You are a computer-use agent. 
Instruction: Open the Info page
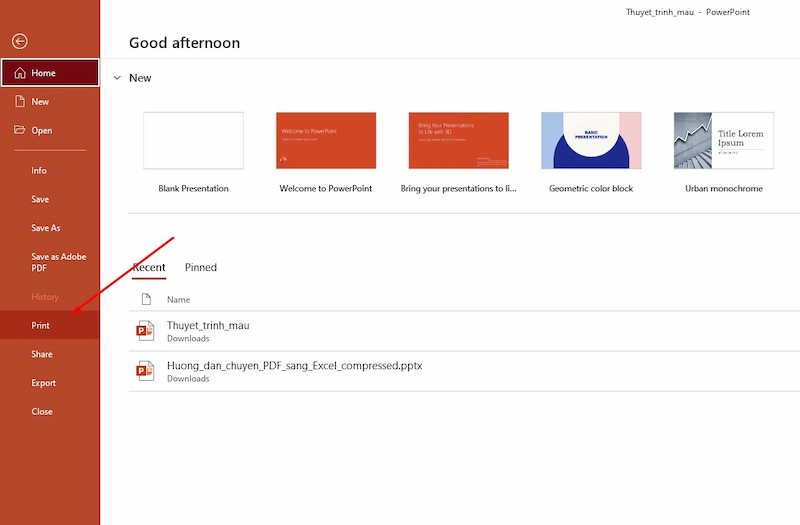(x=50, y=170)
